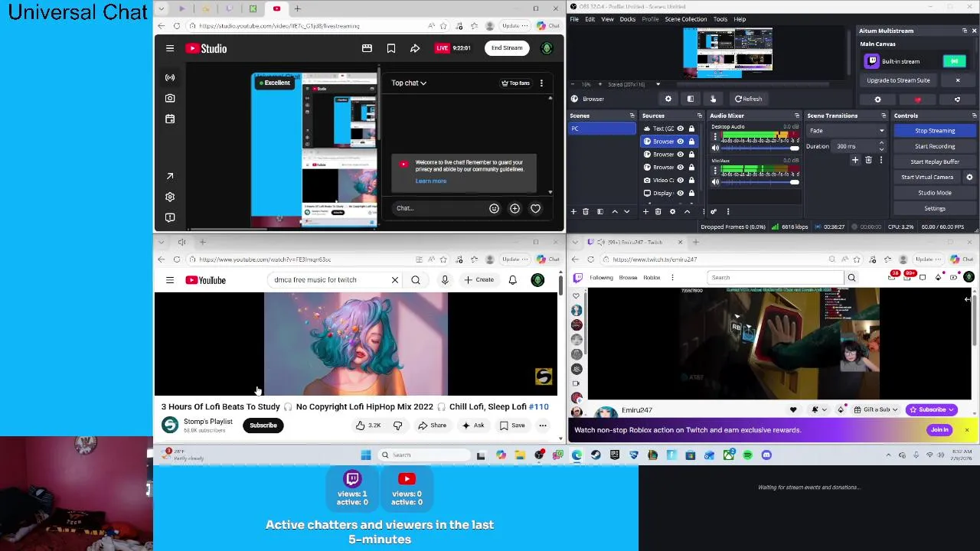980x551 pixels.
Task: Open Studio live chat three-dot options
Action: pos(541,83)
